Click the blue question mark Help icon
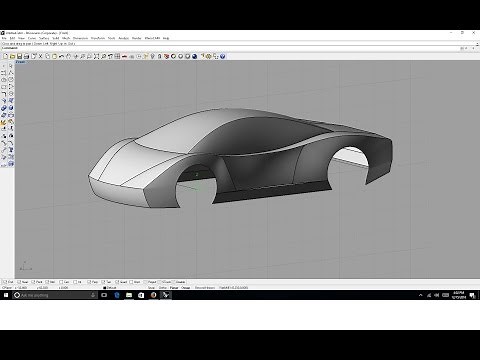Image resolution: width=480 pixels, height=360 pixels. pyautogui.click(x=223, y=56)
